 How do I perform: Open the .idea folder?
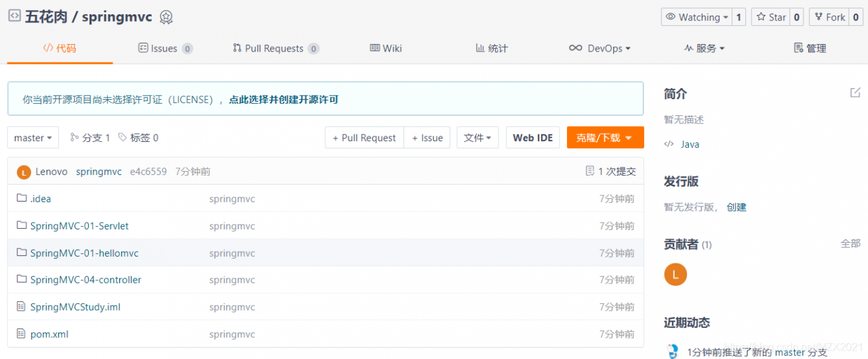pos(41,199)
